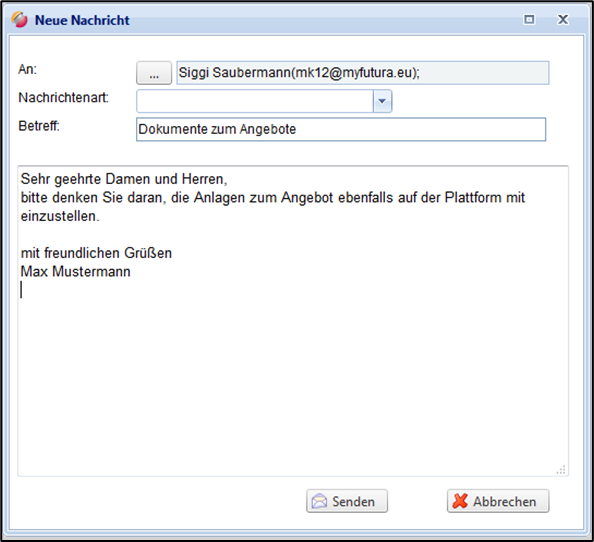The width and height of the screenshot is (594, 542).
Task: Click the envelope icon on Senden
Action: [319, 501]
